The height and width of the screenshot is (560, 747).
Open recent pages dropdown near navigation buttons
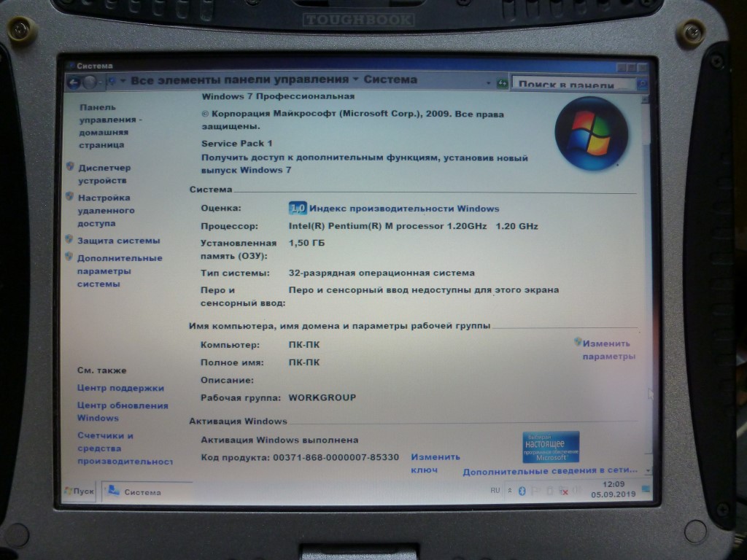[101, 82]
